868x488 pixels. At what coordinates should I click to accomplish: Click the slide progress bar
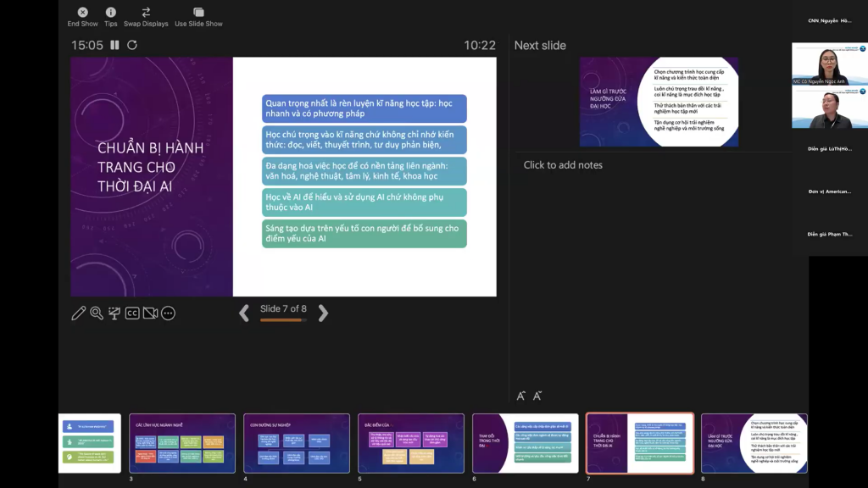coord(283,320)
